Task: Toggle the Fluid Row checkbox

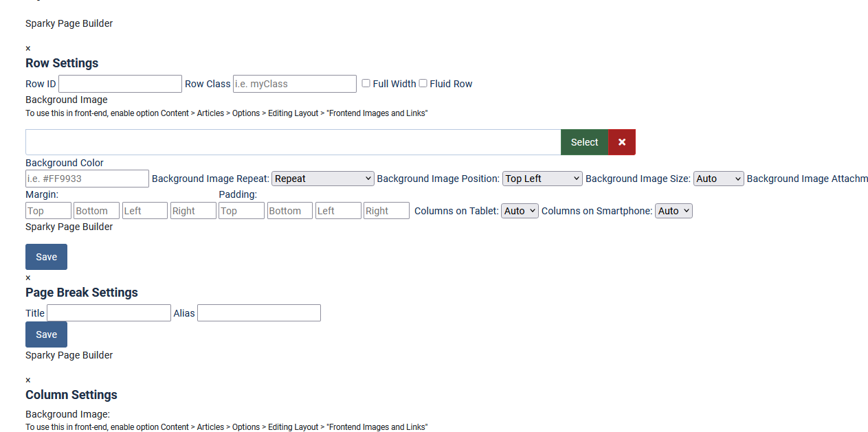Action: click(x=423, y=83)
